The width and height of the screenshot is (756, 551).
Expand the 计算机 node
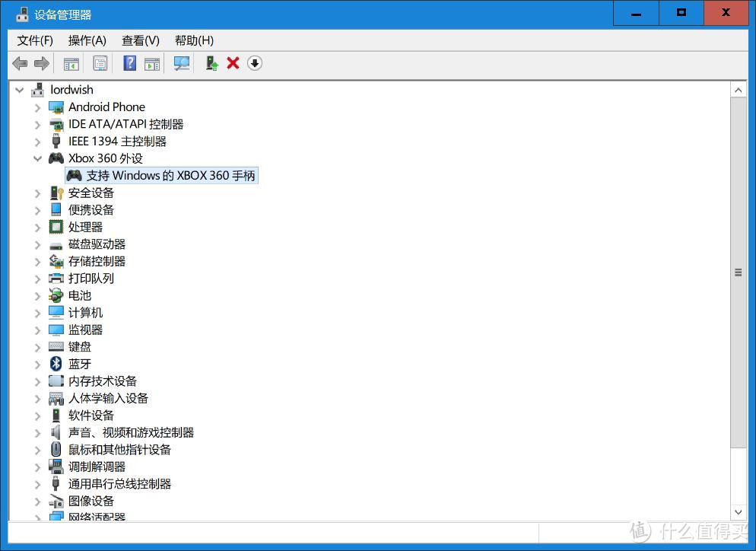37,313
